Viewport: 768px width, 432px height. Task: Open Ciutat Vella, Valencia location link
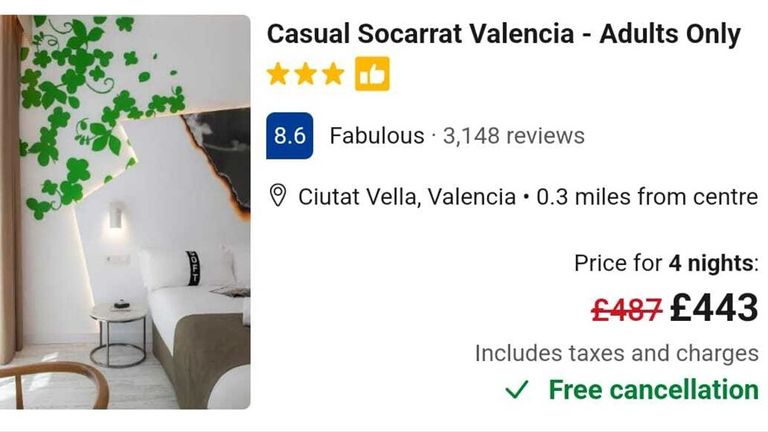[407, 197]
